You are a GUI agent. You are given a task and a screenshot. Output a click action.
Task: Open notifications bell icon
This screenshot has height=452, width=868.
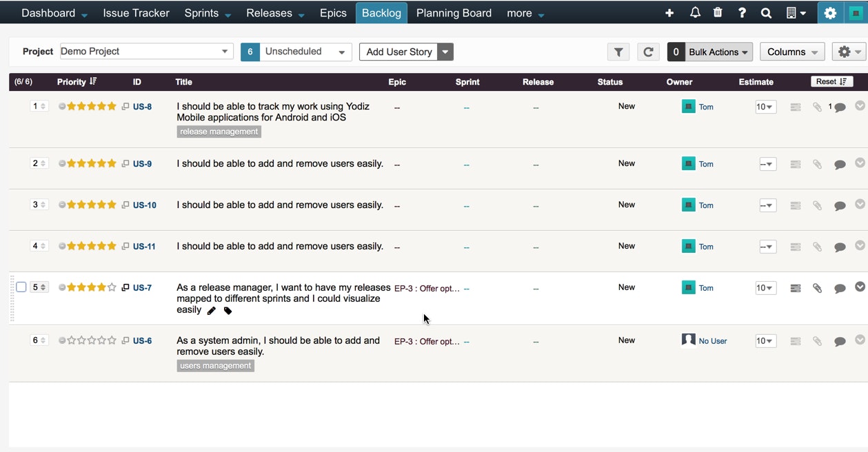695,12
